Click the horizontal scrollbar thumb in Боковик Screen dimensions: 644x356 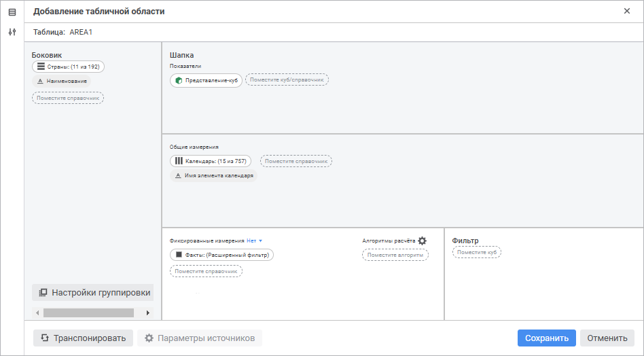(88, 313)
